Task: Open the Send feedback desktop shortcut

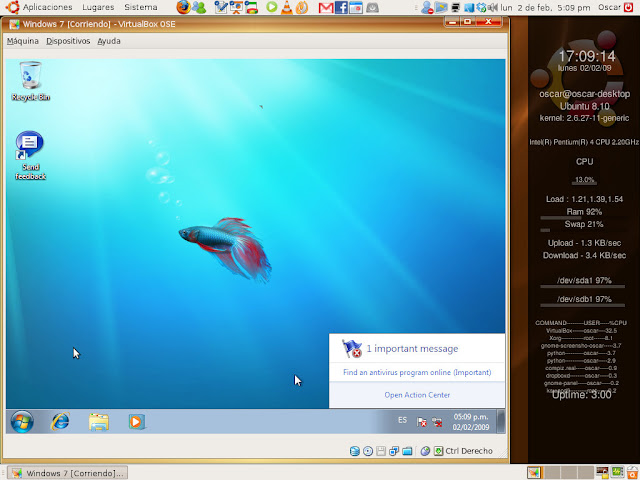Action: (x=30, y=156)
